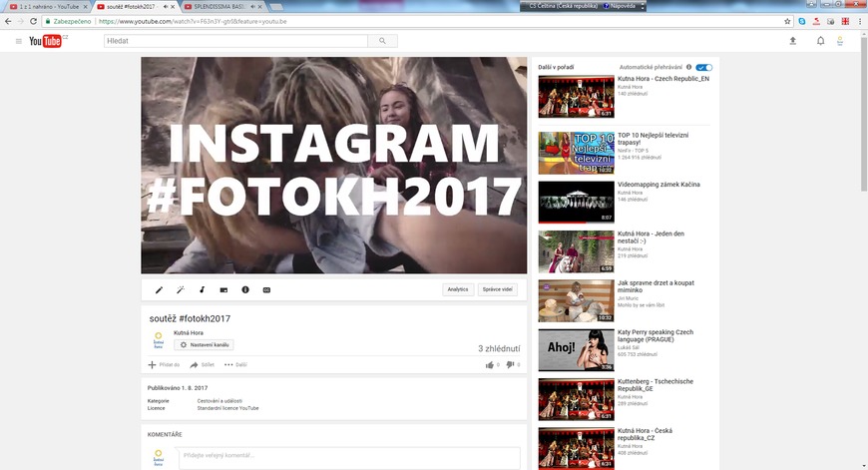
Task: Open the Kutná Hora channel name link
Action: tap(189, 332)
